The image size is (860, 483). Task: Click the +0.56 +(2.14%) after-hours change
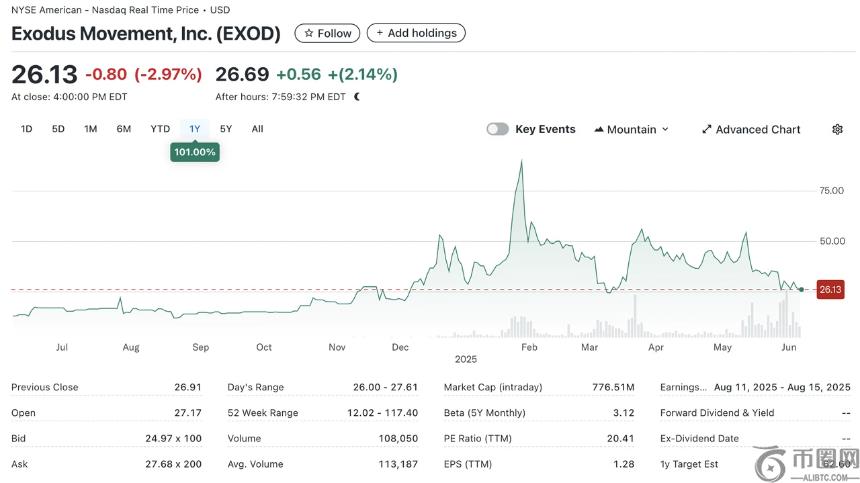pyautogui.click(x=337, y=74)
